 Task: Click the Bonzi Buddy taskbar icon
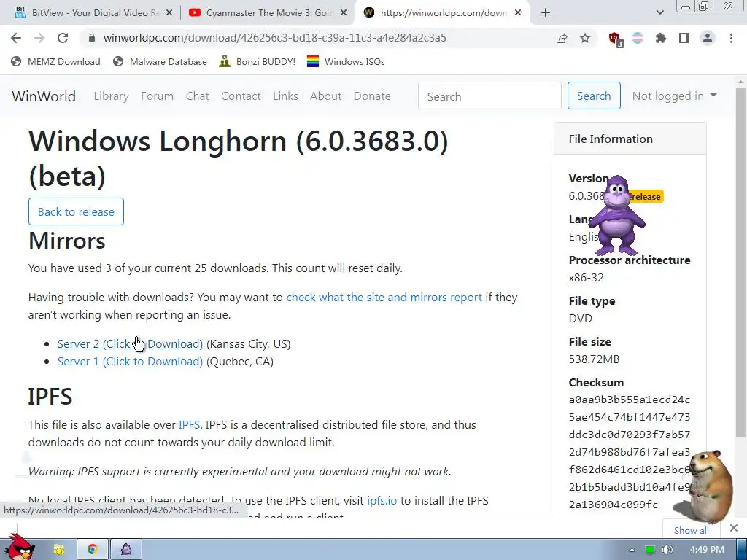pyautogui.click(x=126, y=550)
